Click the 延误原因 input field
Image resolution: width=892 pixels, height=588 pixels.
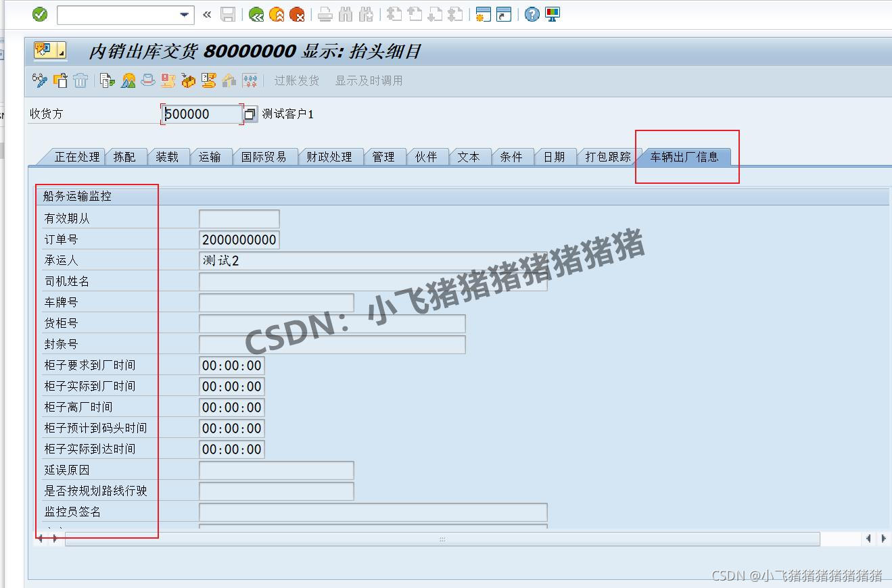(276, 470)
